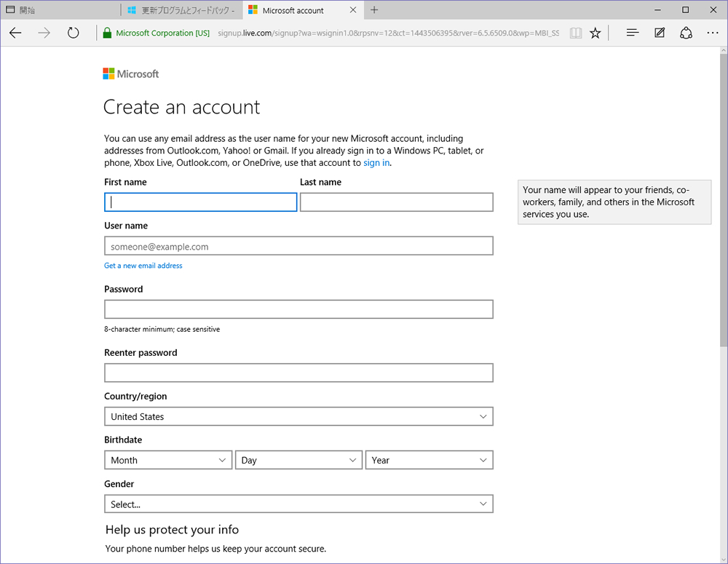Add page to favorites with star icon

pos(596,33)
